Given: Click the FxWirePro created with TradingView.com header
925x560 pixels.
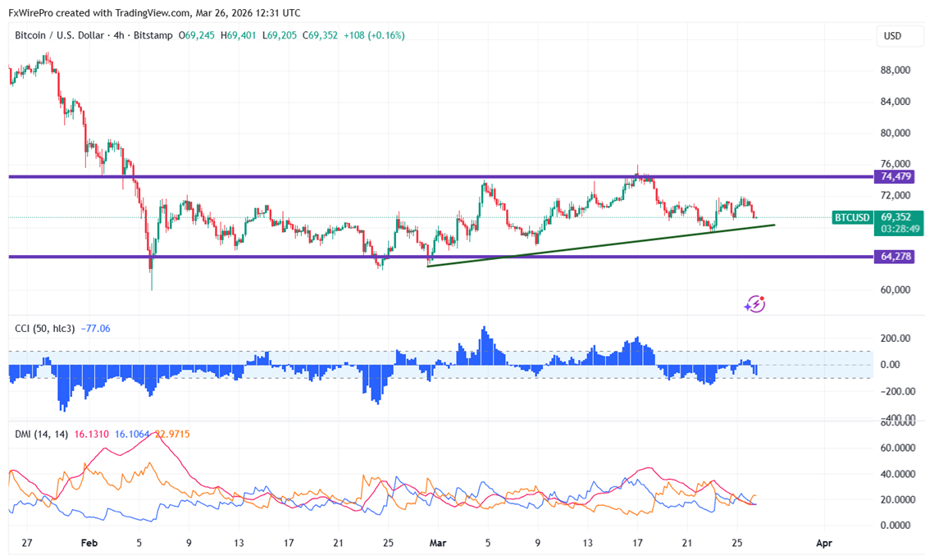Looking at the screenshot, I should coord(154,12).
